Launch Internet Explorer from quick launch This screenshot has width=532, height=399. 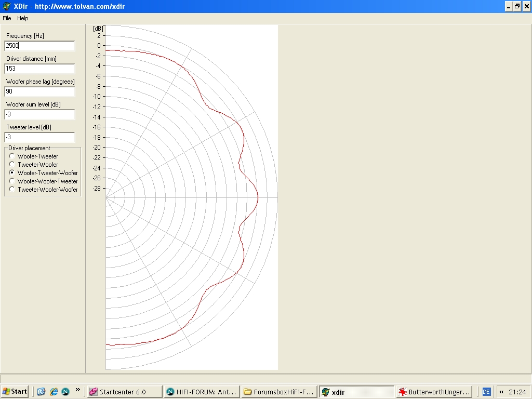pyautogui.click(x=54, y=392)
